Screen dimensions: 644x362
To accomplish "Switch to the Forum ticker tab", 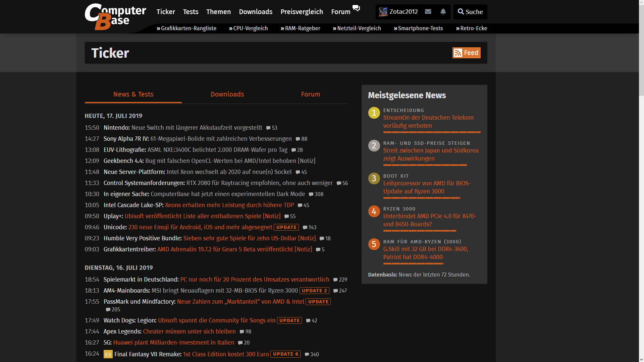I will [310, 95].
